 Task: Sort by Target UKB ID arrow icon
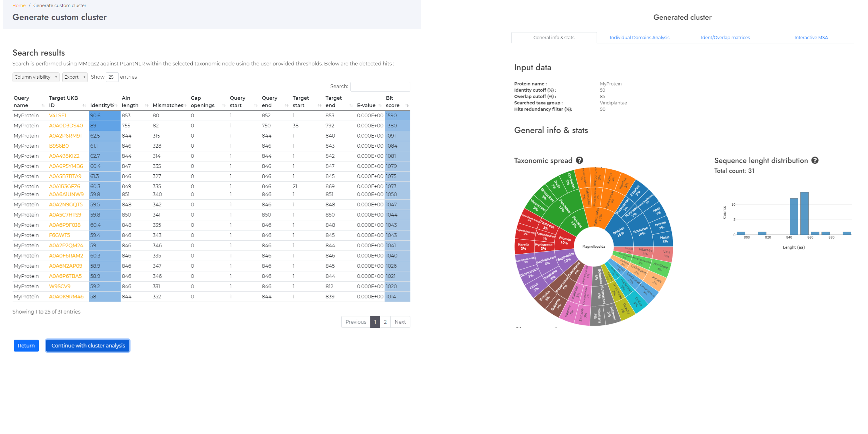pyautogui.click(x=84, y=106)
